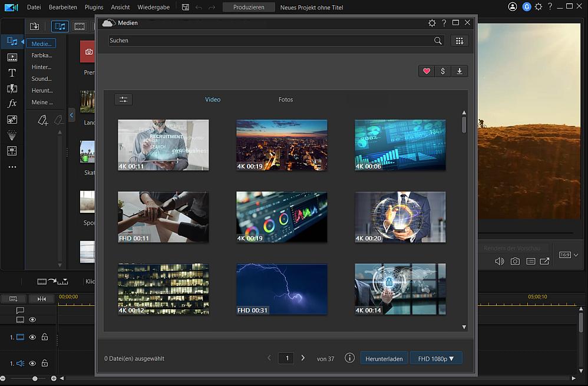Open the Plugins menu
The height and width of the screenshot is (386, 588).
(x=94, y=7)
